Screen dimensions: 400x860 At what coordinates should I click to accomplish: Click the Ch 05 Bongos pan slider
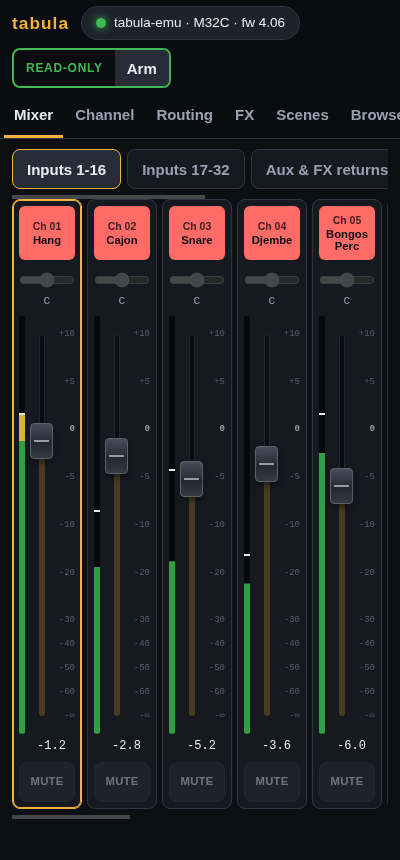(x=347, y=280)
